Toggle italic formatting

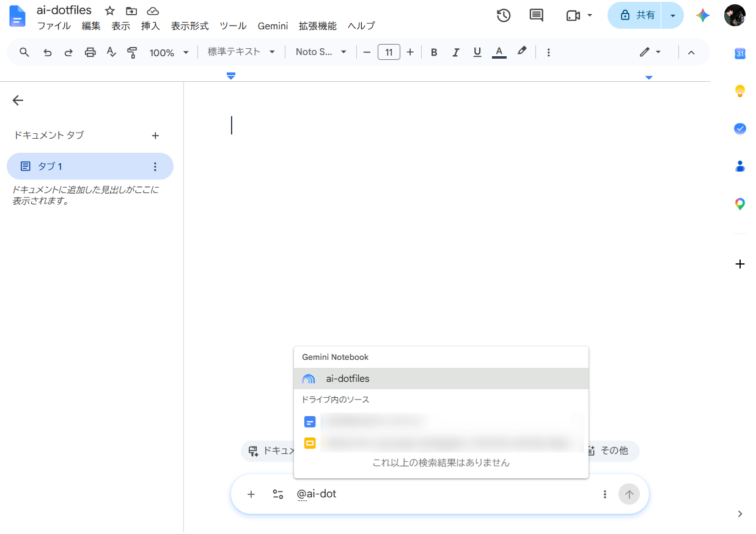(x=455, y=53)
